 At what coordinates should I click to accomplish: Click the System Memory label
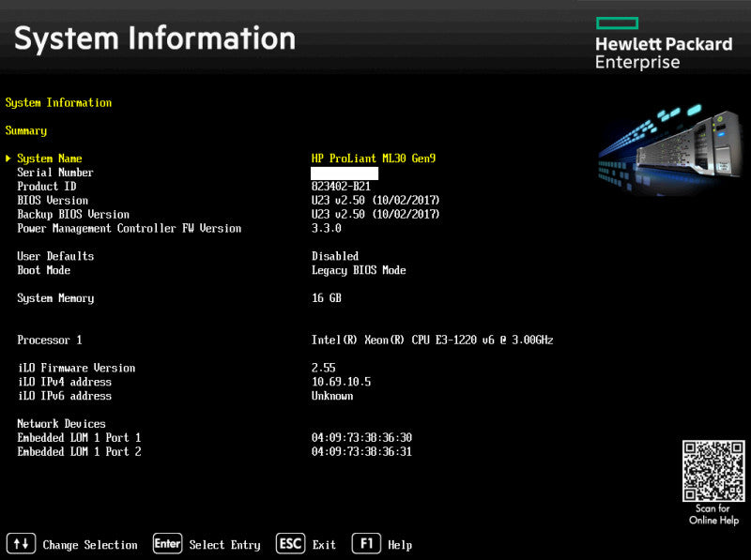pos(55,298)
